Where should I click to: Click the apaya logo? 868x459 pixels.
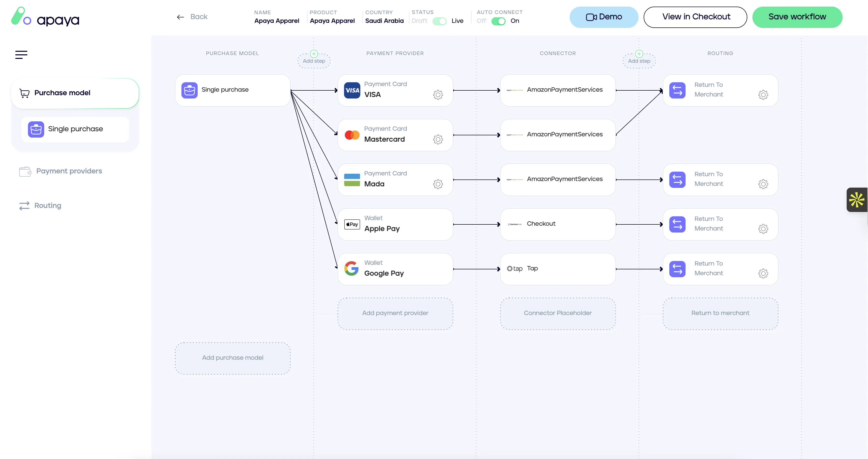(45, 17)
